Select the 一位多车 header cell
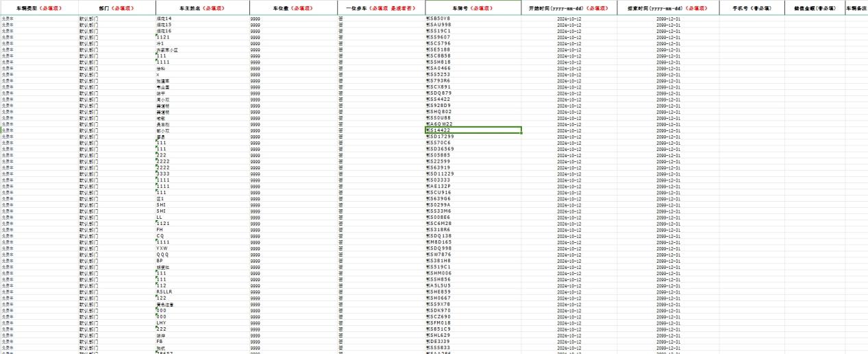868x354 pixels. 381,8
